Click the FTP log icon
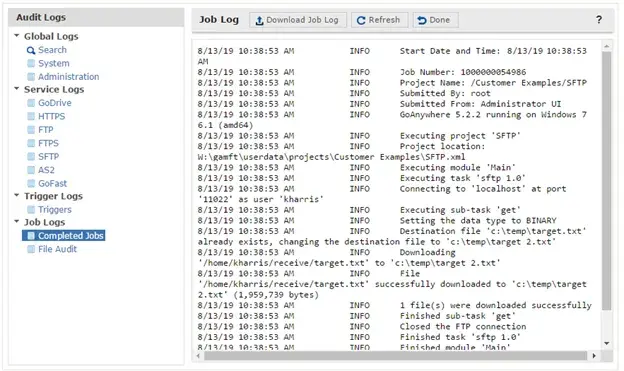Screen dimensions: 624x371 [31, 130]
